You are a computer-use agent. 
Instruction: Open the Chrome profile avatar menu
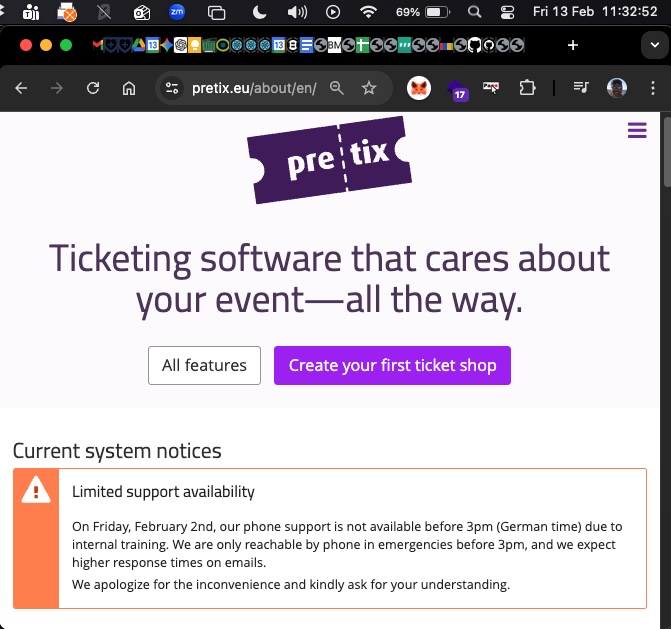coord(618,88)
